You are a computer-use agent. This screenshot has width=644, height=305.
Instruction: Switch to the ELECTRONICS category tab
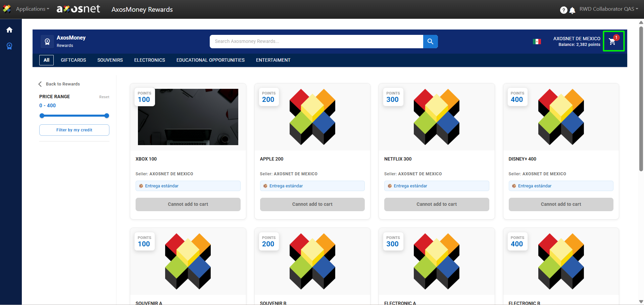coord(149,60)
